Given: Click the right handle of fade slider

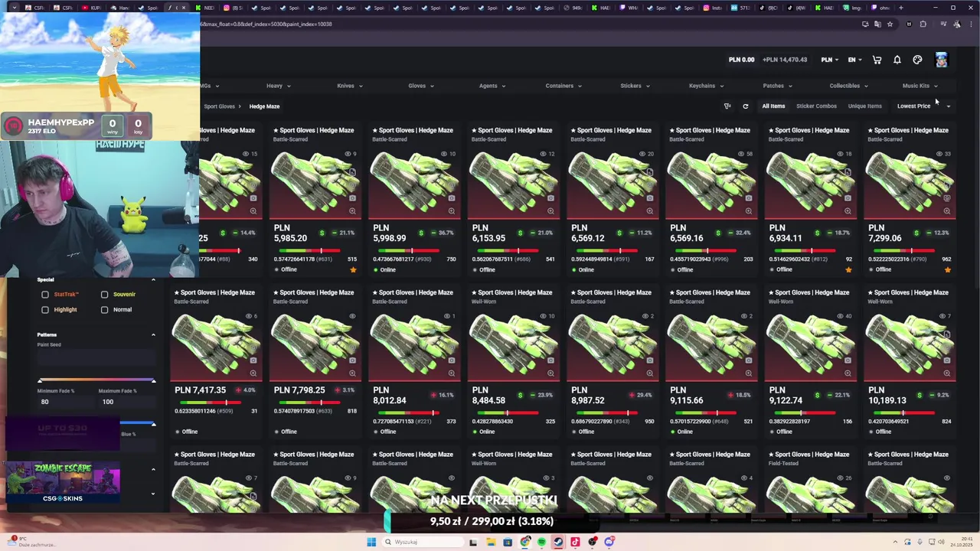Looking at the screenshot, I should coord(153,380).
